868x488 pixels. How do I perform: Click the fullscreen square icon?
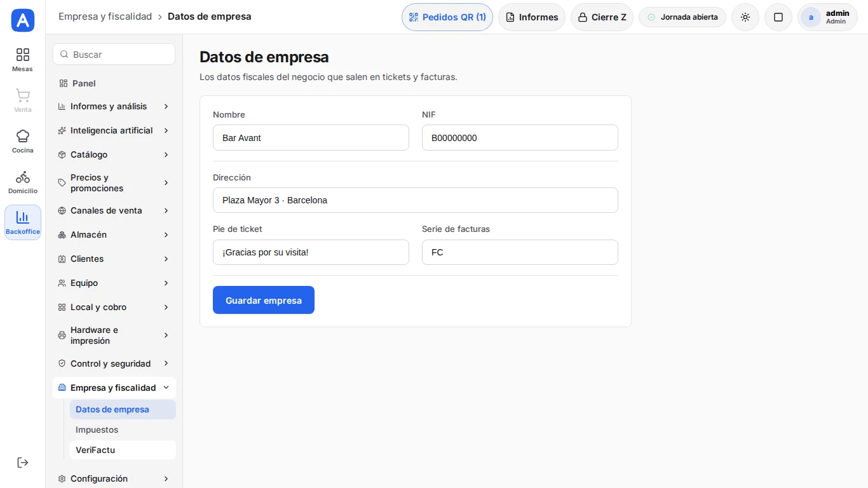(x=778, y=17)
